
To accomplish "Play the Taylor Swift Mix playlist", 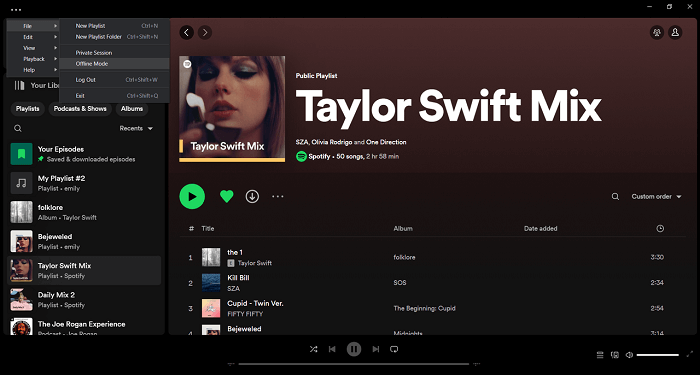I will [192, 196].
